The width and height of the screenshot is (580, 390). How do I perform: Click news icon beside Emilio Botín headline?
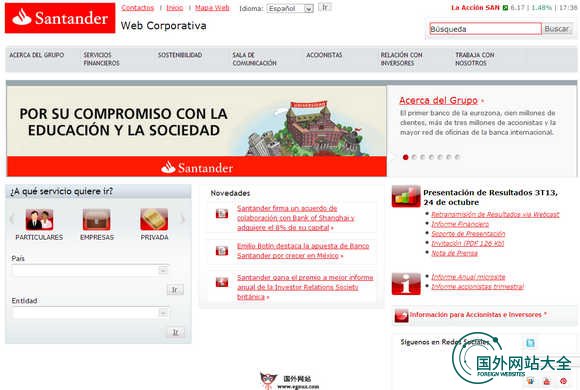(222, 251)
